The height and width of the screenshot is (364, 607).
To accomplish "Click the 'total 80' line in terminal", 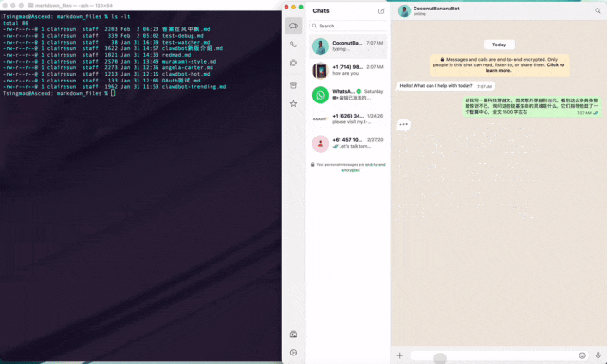I will pyautogui.click(x=15, y=23).
